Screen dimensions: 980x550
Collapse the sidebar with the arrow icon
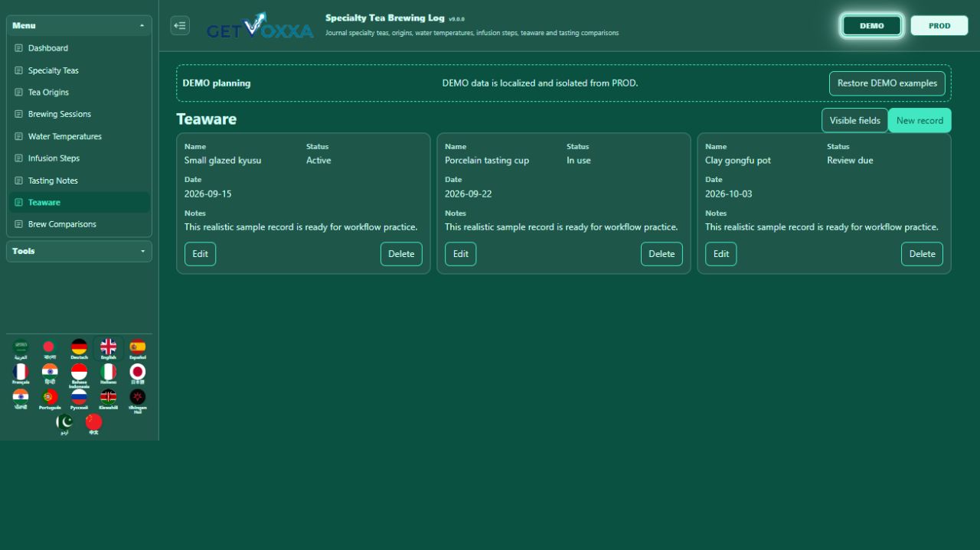click(x=180, y=25)
